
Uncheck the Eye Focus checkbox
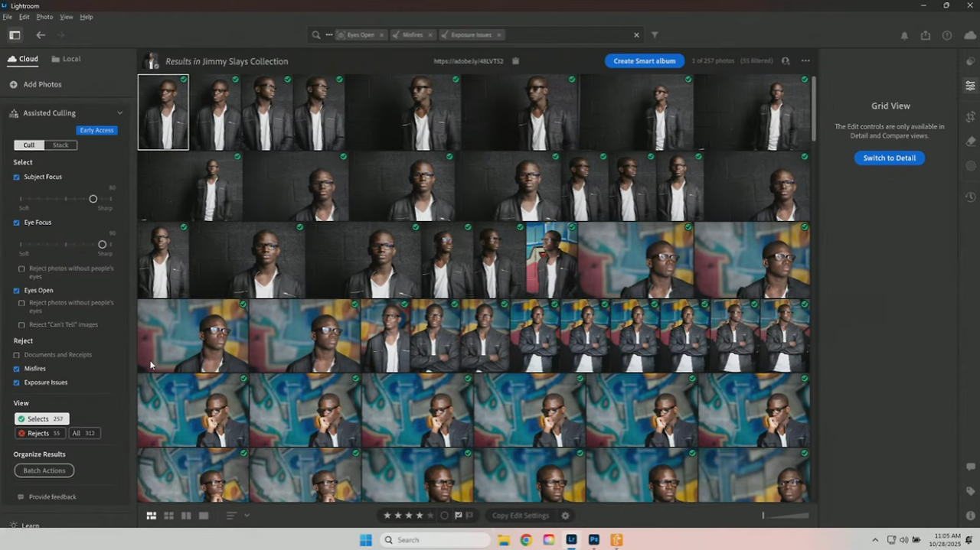[17, 223]
